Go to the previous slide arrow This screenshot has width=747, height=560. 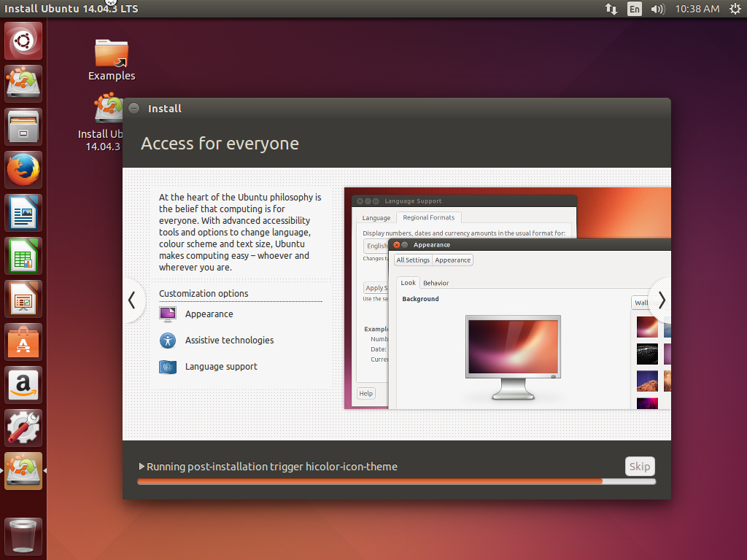[x=132, y=300]
